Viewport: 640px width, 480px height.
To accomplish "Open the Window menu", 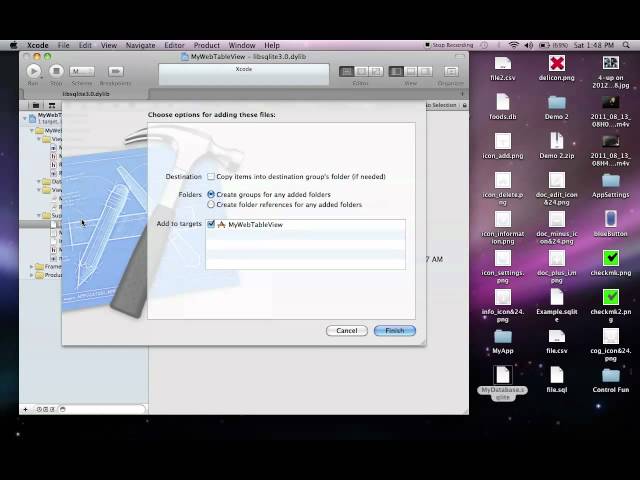I will (242, 45).
